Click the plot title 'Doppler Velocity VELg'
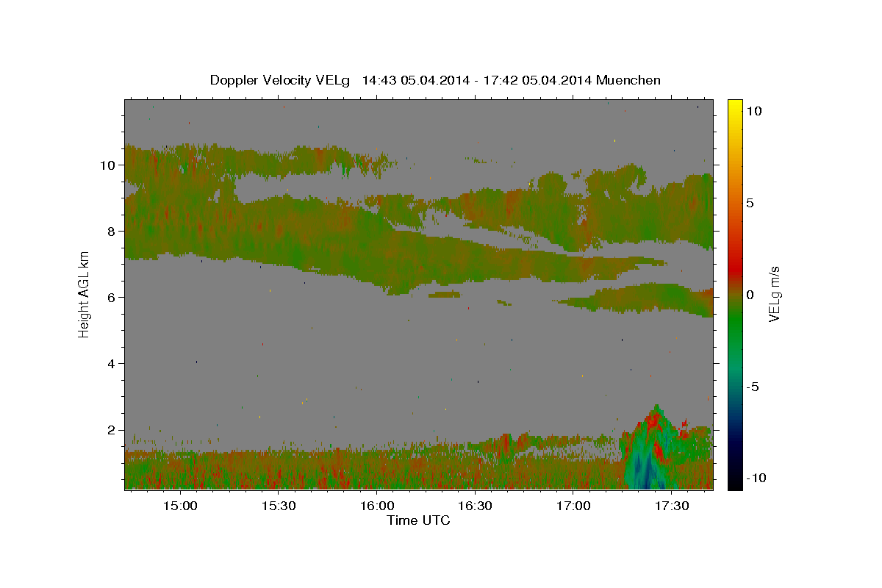The image size is (882, 588). click(x=281, y=80)
